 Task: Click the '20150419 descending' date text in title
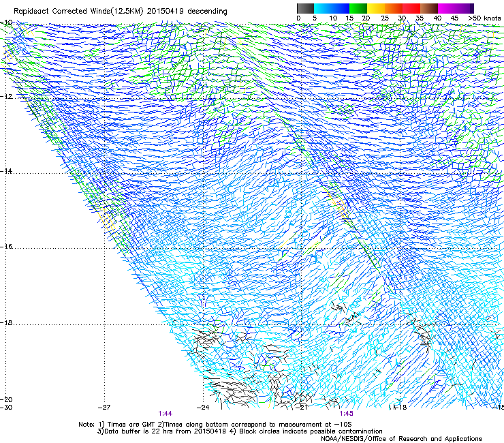tap(187, 12)
